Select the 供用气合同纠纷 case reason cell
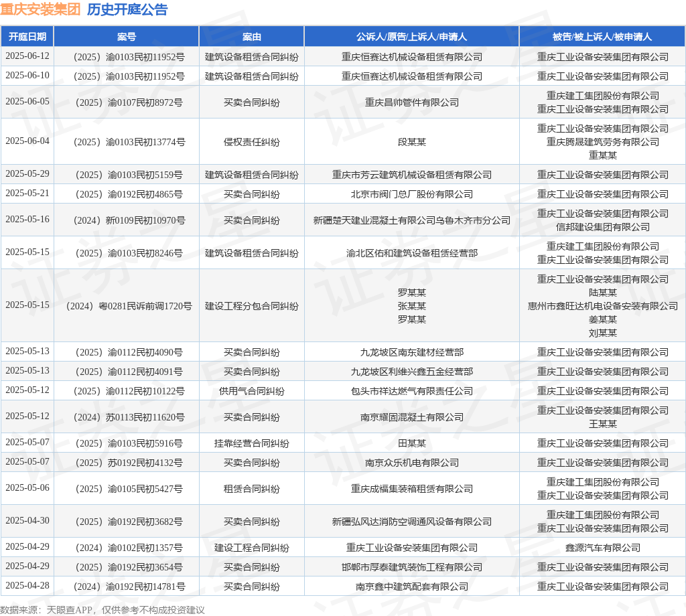686x616 pixels. pos(252,390)
